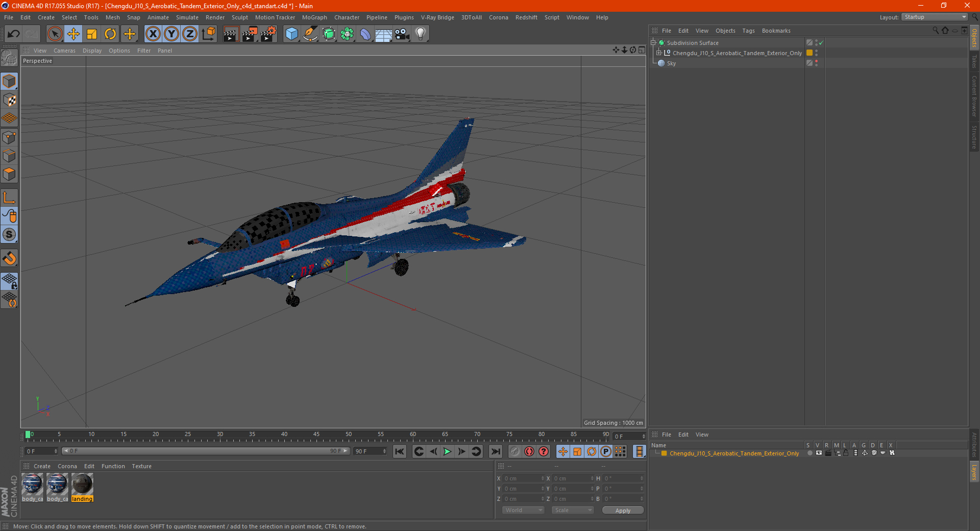Click the frame range preview slider bar
This screenshot has width=980, height=531.
(x=206, y=451)
